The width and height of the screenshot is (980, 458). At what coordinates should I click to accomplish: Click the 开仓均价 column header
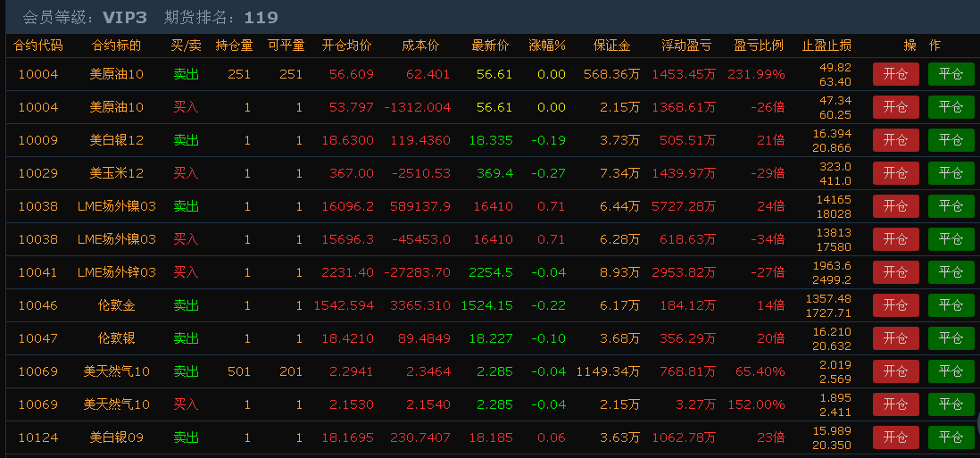click(347, 46)
